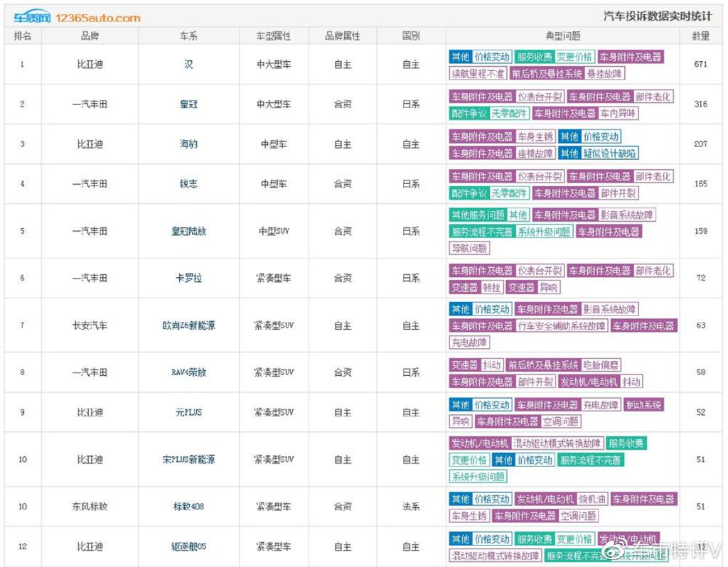Open the 海豹 car series link
The image size is (728, 567).
coord(188,144)
